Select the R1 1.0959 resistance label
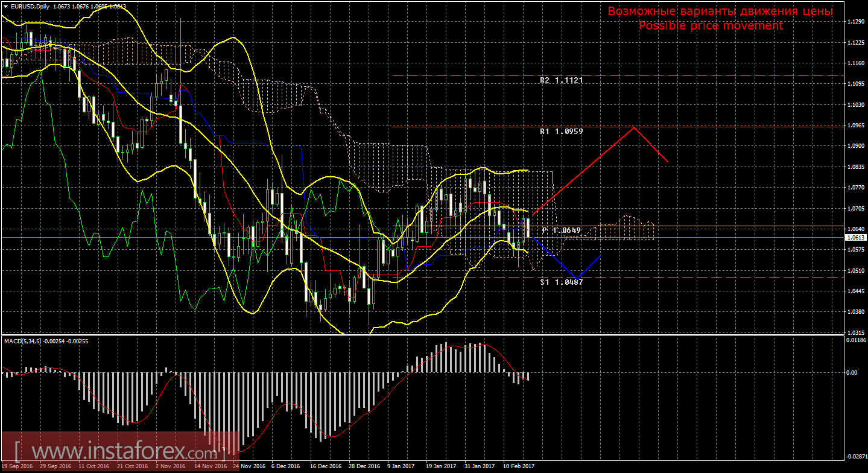868x473 pixels. 562,130
